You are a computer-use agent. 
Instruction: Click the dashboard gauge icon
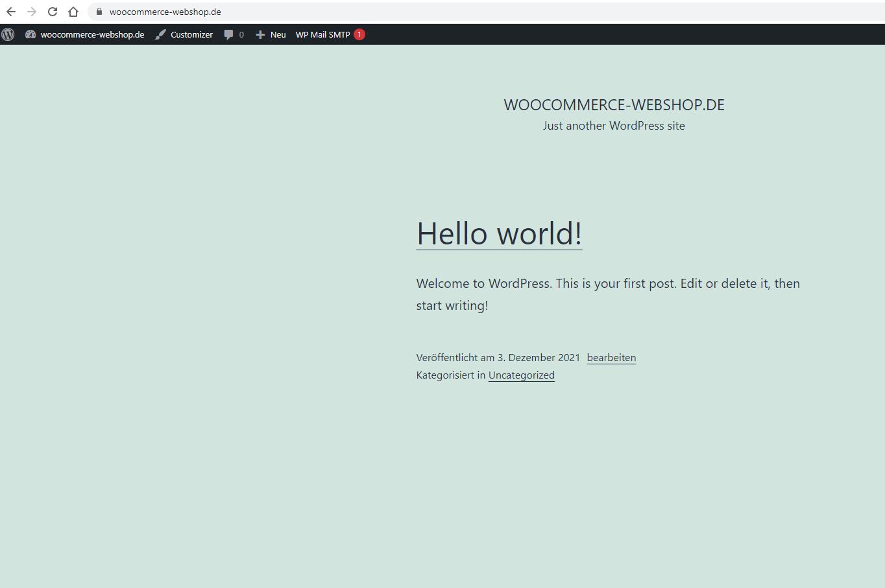[30, 34]
